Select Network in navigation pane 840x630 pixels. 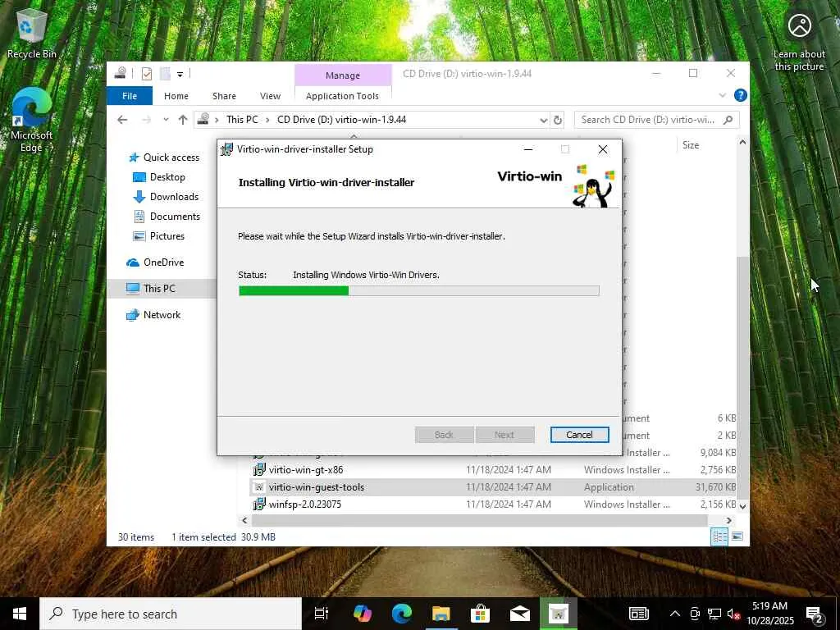click(153, 315)
